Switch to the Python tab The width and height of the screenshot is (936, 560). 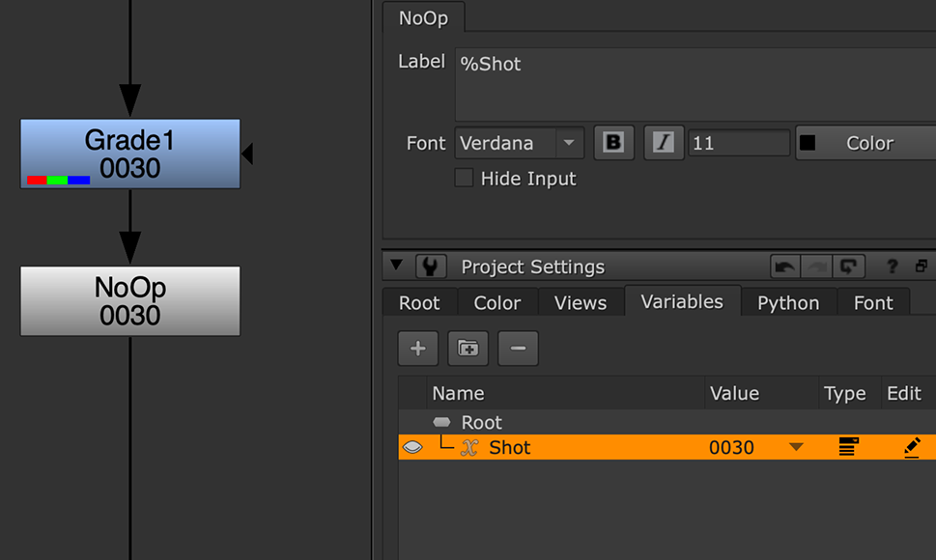(788, 303)
